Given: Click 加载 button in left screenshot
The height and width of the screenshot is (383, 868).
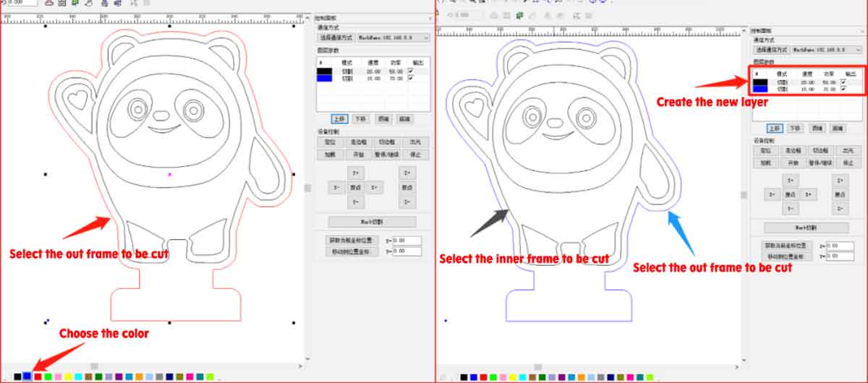Looking at the screenshot, I should pos(330,154).
